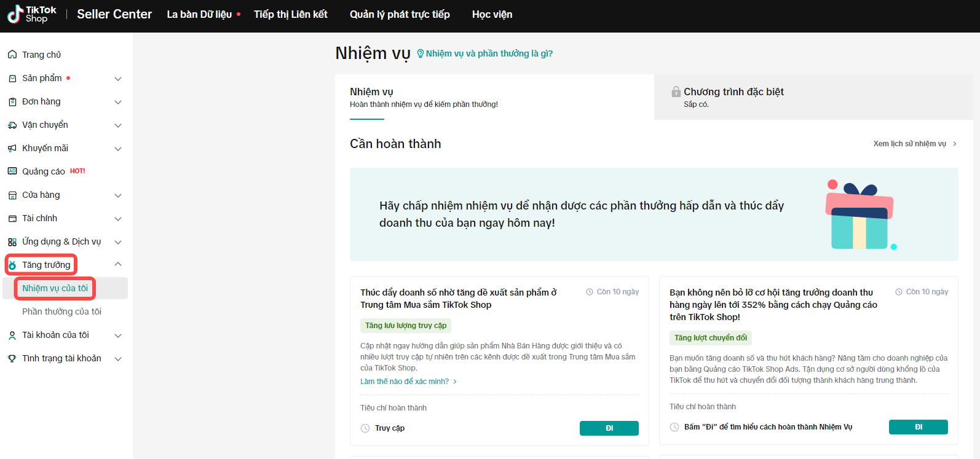Click the status circle next to Truy cập

click(x=365, y=428)
